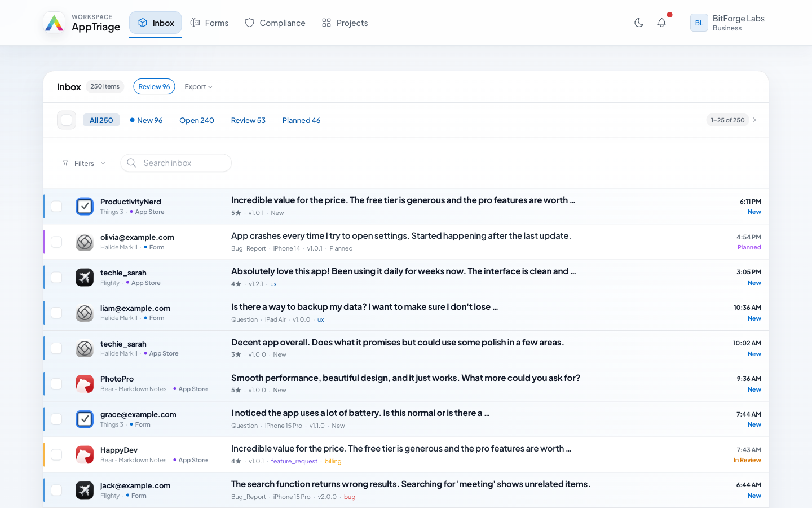Click inside the Search inbox field
This screenshot has height=508, width=812.
click(x=175, y=163)
